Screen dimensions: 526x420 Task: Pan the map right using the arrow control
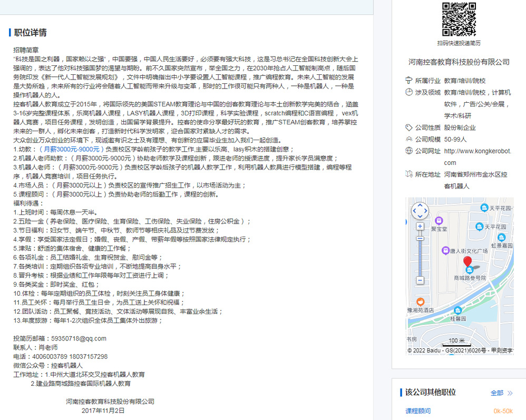[426, 212]
